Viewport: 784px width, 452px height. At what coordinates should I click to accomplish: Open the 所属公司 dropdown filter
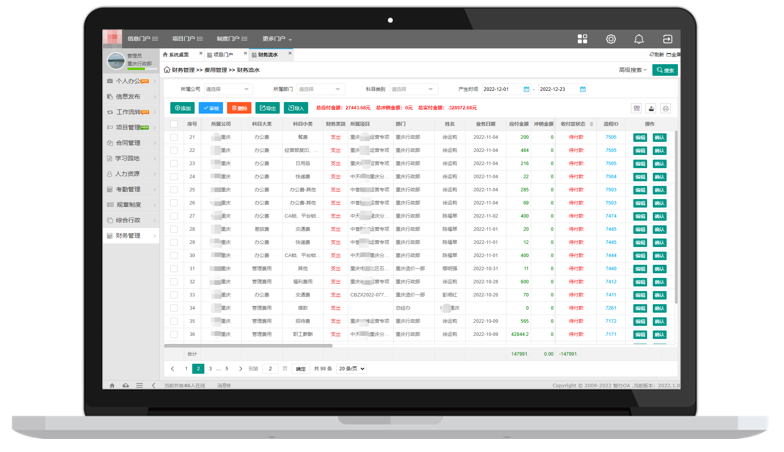pos(226,89)
